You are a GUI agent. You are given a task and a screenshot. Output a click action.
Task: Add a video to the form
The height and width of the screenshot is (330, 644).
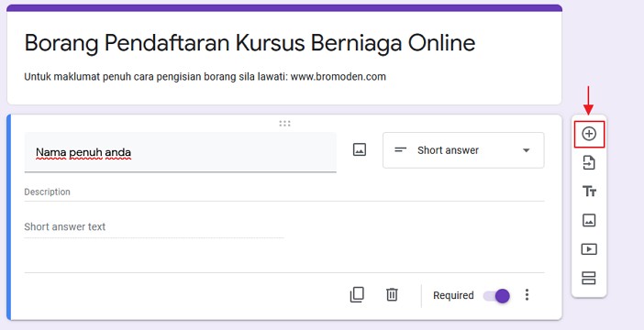tap(589, 249)
